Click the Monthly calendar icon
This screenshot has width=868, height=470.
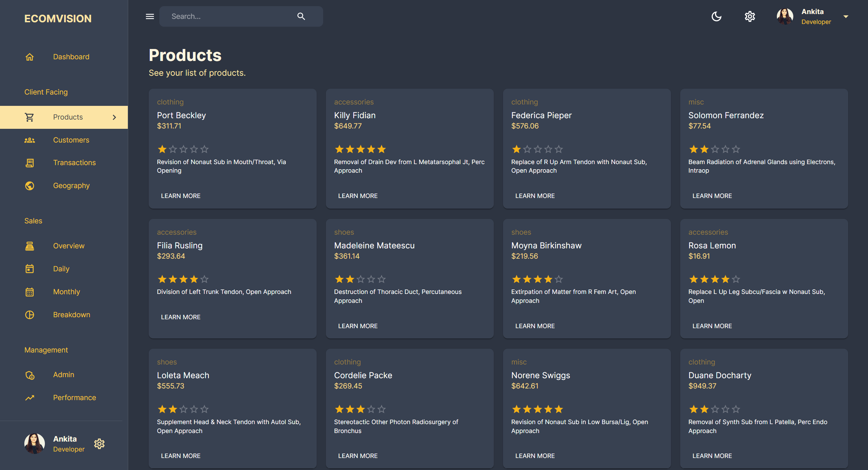[x=30, y=292]
